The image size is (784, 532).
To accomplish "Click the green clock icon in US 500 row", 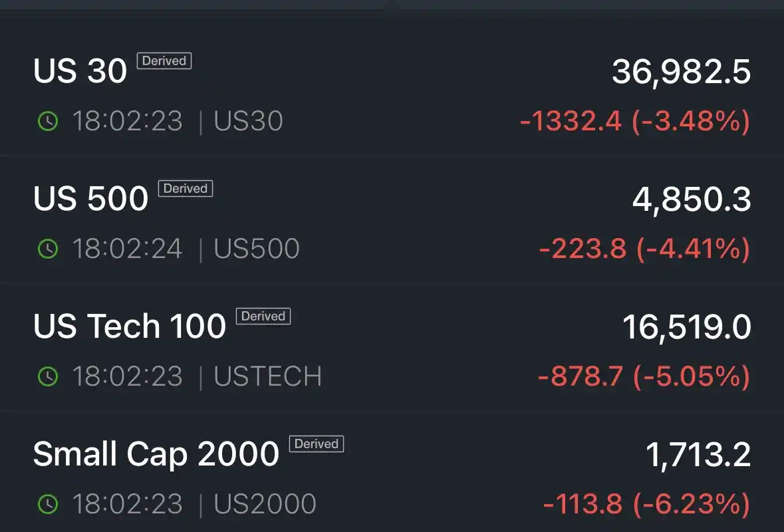I will click(47, 249).
